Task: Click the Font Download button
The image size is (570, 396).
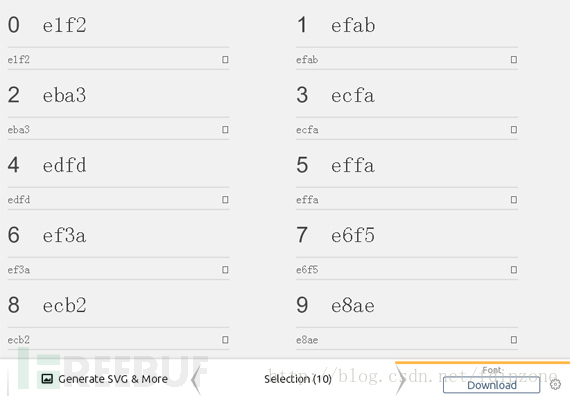Action: coord(491,385)
